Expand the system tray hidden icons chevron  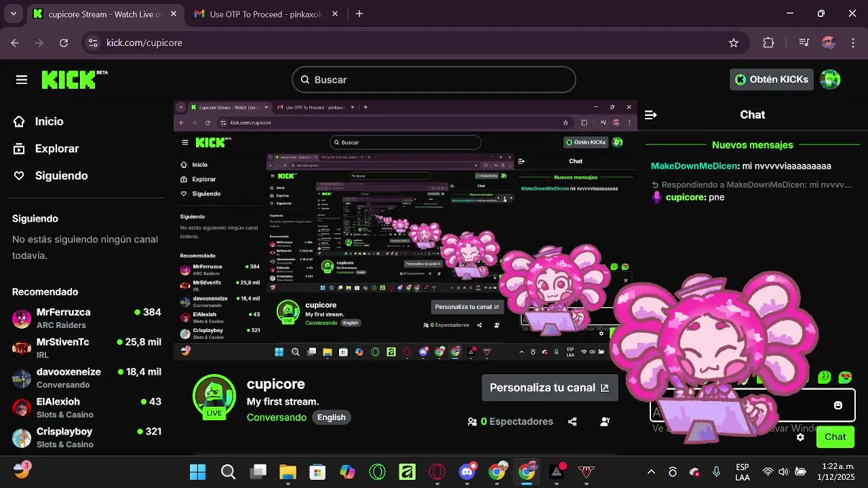pos(651,472)
